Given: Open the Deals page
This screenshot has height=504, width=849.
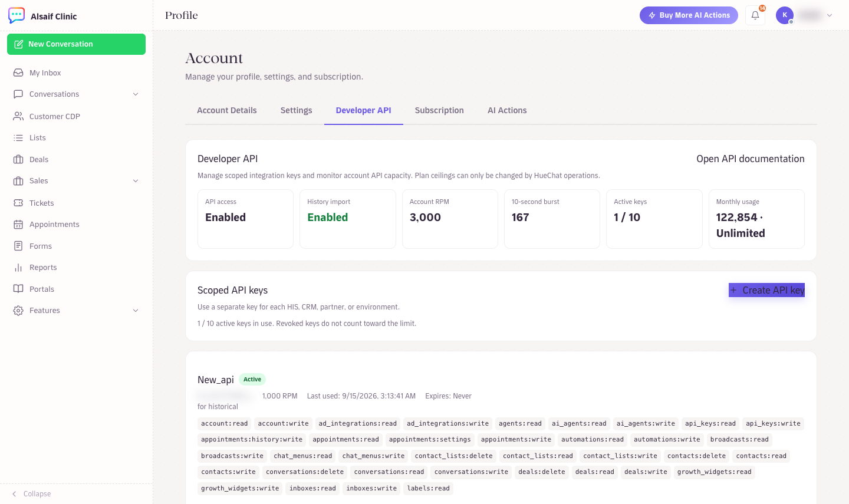Looking at the screenshot, I should click(x=76, y=159).
